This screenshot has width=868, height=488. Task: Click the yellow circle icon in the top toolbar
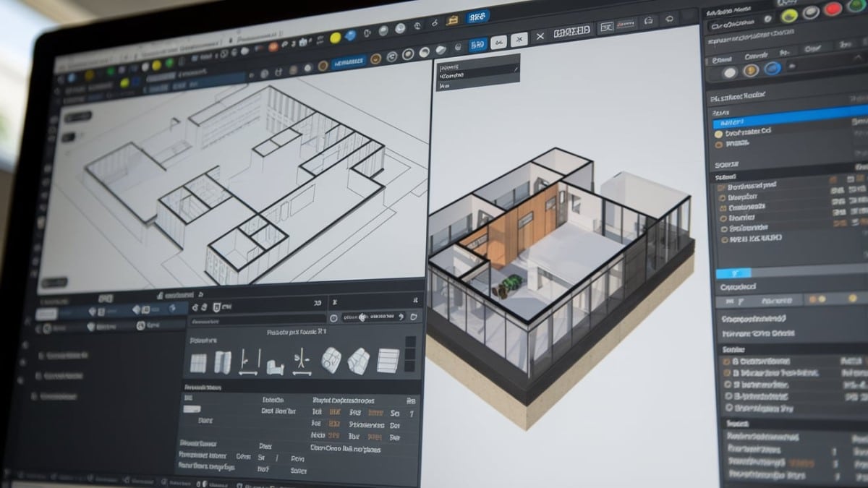click(x=335, y=37)
